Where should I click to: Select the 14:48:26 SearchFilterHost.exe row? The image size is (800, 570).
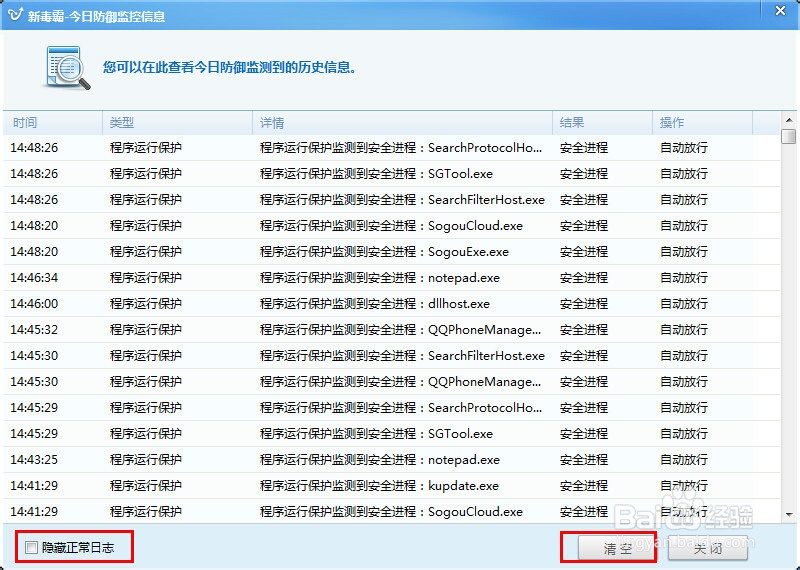(392, 200)
